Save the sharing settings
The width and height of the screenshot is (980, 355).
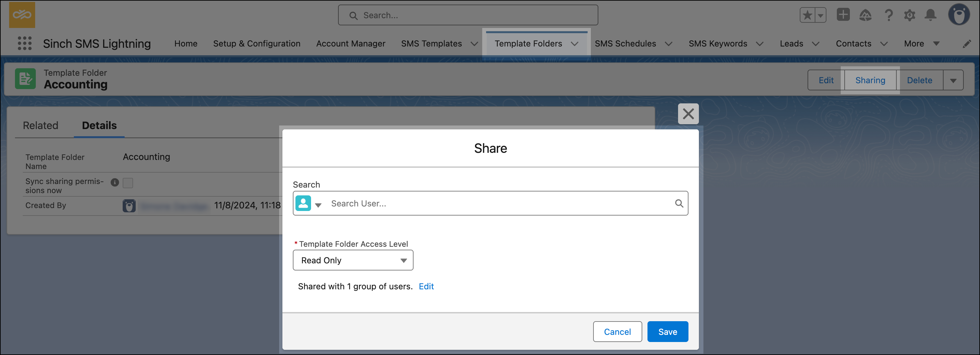[668, 332]
